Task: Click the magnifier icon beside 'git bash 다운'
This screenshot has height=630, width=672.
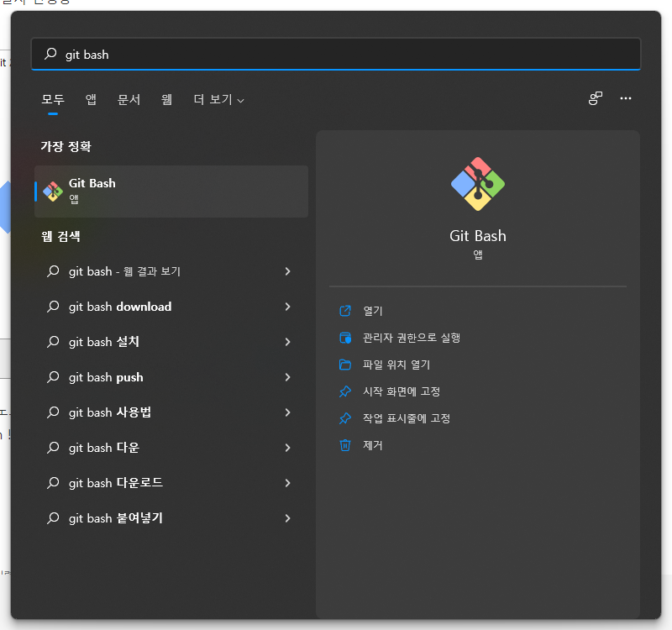Action: pyautogui.click(x=53, y=447)
